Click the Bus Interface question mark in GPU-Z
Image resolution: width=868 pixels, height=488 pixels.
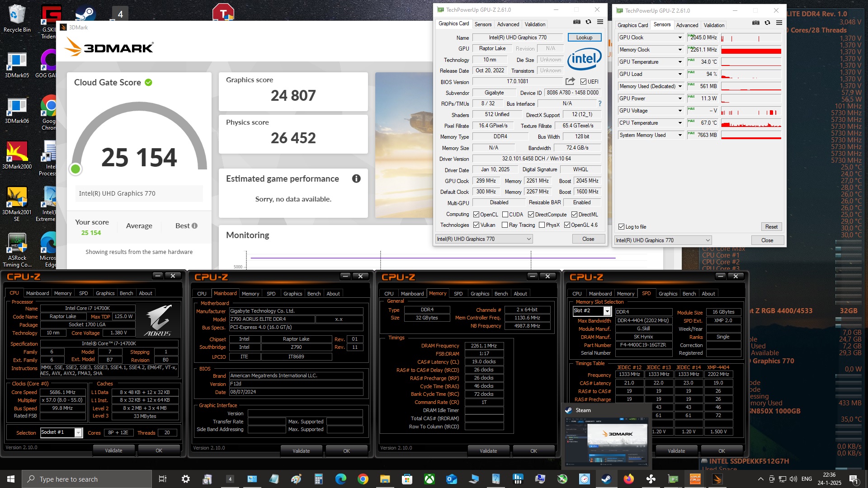[600, 103]
